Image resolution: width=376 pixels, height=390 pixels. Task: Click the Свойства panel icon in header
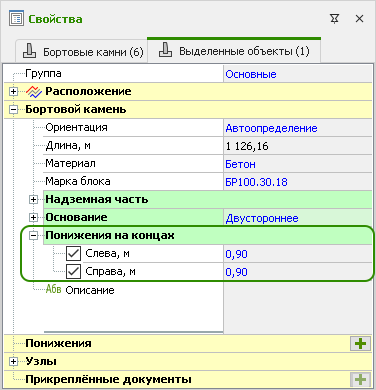16,19
